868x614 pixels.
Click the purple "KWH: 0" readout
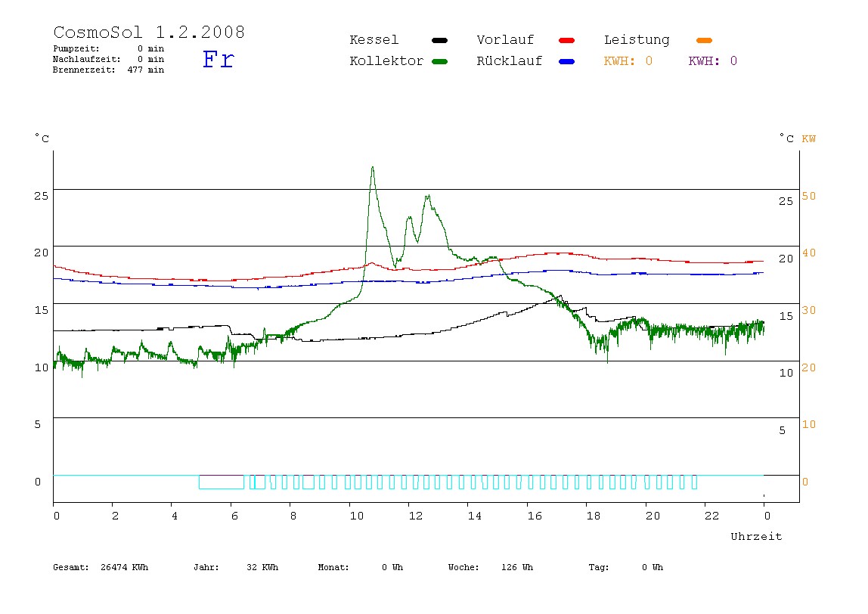713,61
